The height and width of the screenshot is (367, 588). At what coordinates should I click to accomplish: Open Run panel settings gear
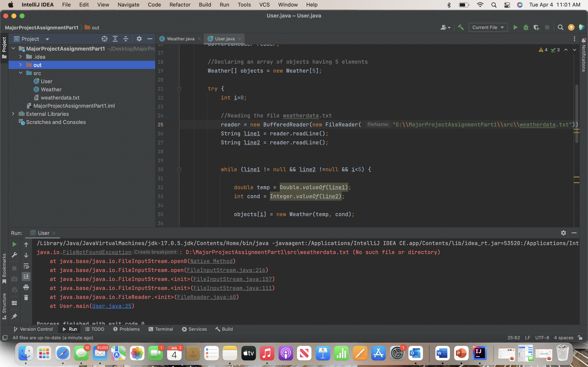click(563, 233)
